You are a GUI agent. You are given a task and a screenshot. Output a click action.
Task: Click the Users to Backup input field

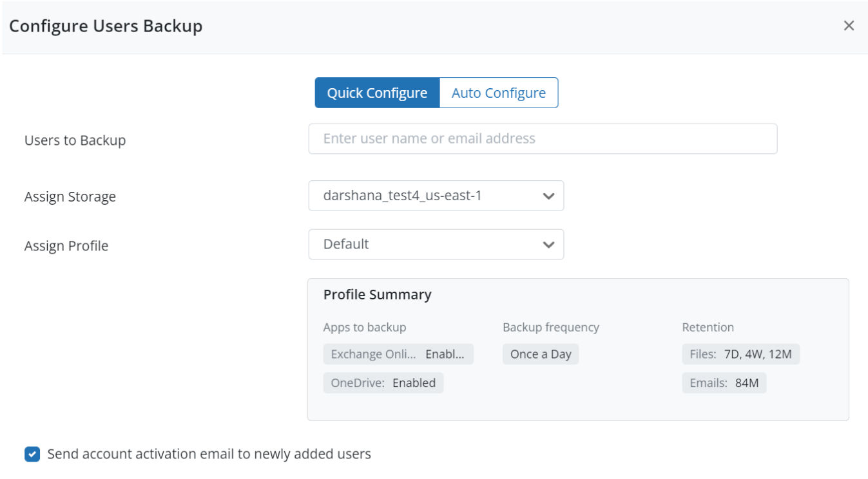[542, 139]
